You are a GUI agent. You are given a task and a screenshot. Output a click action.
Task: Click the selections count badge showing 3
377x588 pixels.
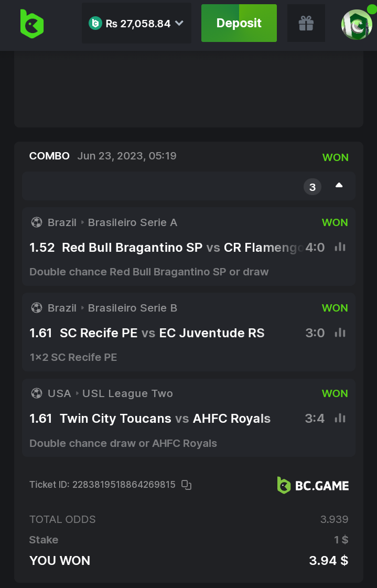[x=313, y=187]
